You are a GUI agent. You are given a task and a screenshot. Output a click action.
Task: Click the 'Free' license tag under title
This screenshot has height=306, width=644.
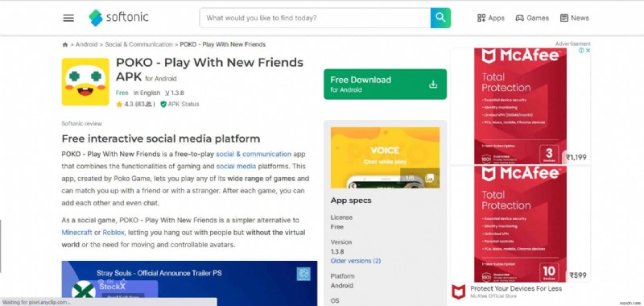122,93
